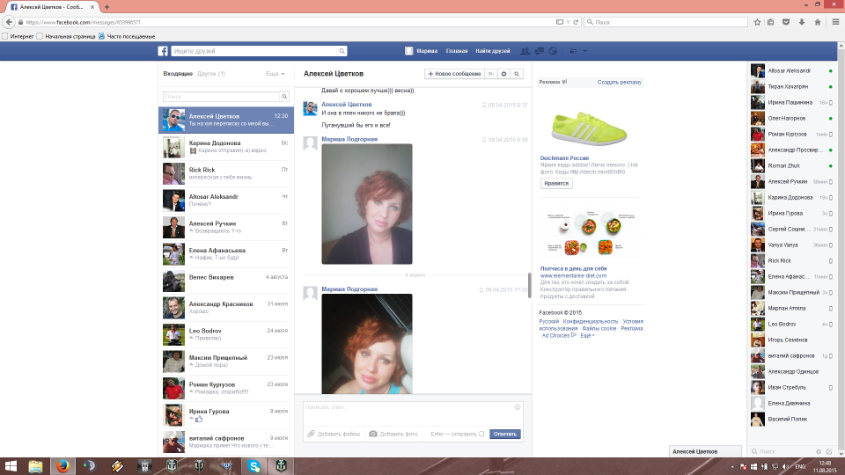Click the Русский language footer link
The height and width of the screenshot is (475, 845).
pos(549,321)
